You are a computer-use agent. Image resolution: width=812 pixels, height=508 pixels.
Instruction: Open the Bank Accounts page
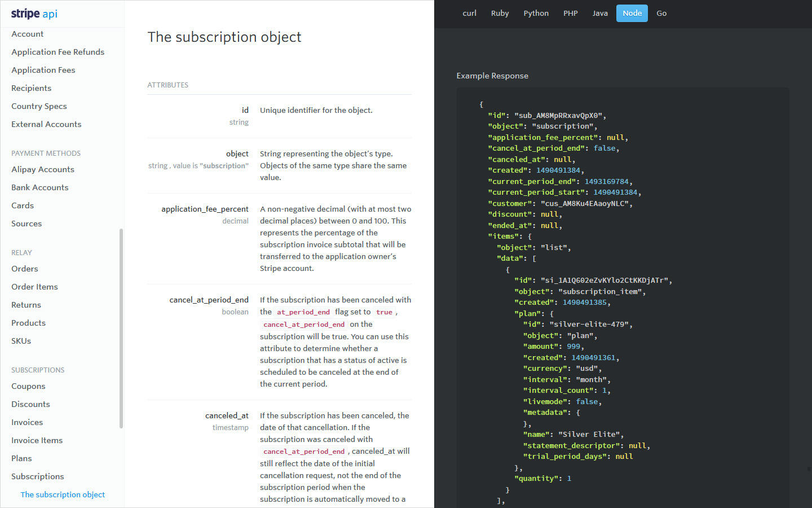click(40, 187)
